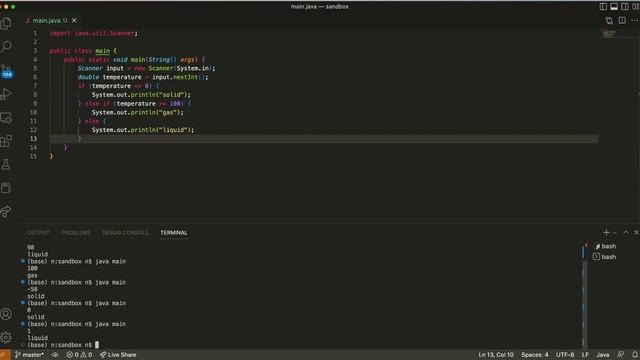Open the Accounts menu icon
This screenshot has height=360, width=640.
pos(6,314)
